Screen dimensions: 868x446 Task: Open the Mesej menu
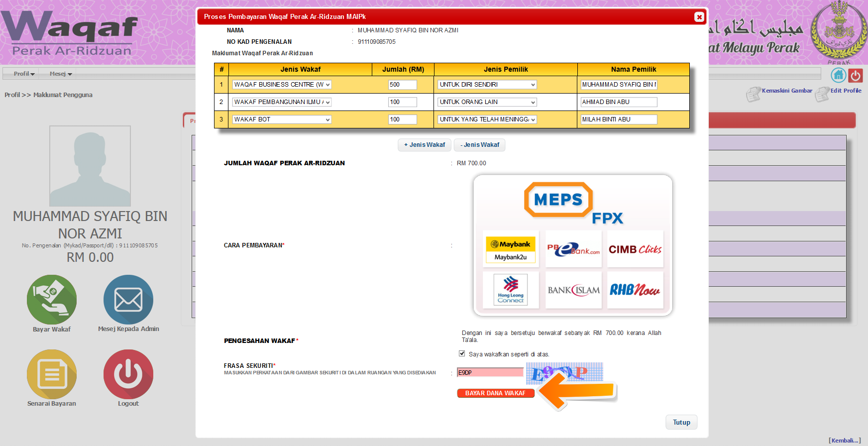(x=61, y=74)
